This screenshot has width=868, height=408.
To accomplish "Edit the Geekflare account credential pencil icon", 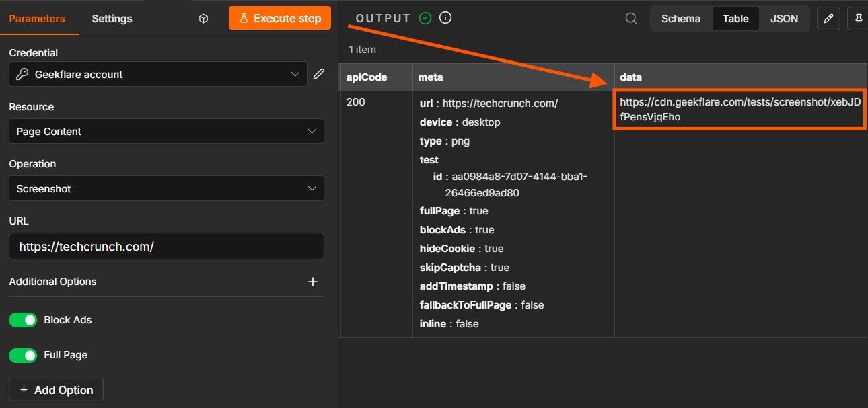I will (319, 74).
